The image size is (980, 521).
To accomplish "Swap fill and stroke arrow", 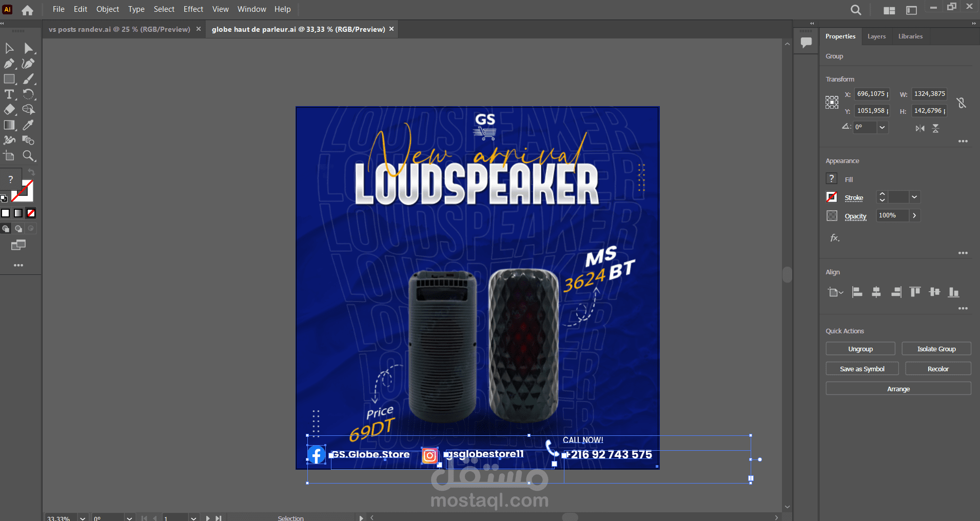I will 31,172.
